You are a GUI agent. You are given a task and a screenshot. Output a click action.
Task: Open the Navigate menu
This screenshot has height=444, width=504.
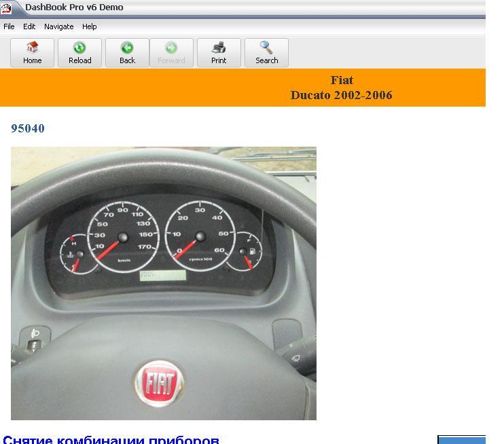[59, 26]
